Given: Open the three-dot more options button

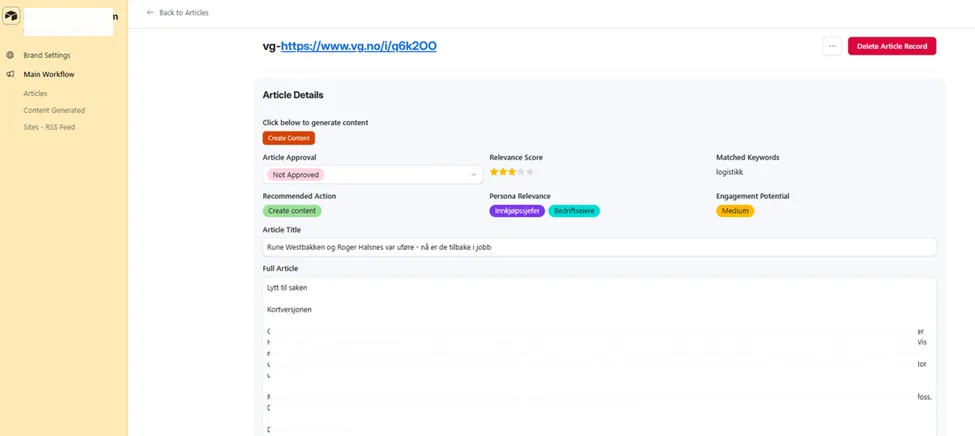Looking at the screenshot, I should pyautogui.click(x=832, y=46).
